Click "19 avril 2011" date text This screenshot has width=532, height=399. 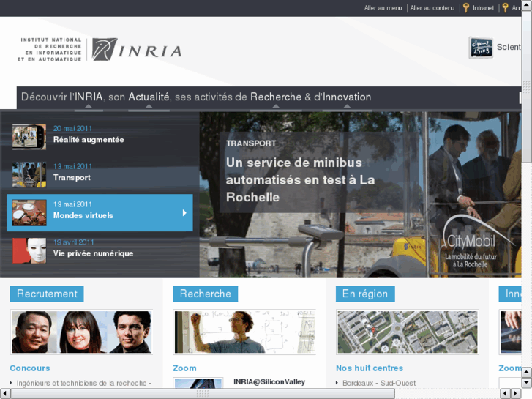(x=74, y=242)
